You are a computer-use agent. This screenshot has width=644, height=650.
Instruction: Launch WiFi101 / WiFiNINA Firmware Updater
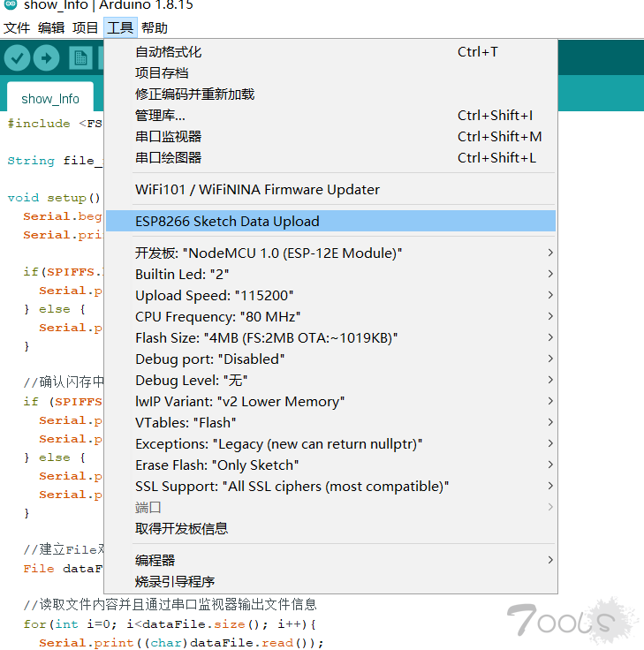click(330, 190)
